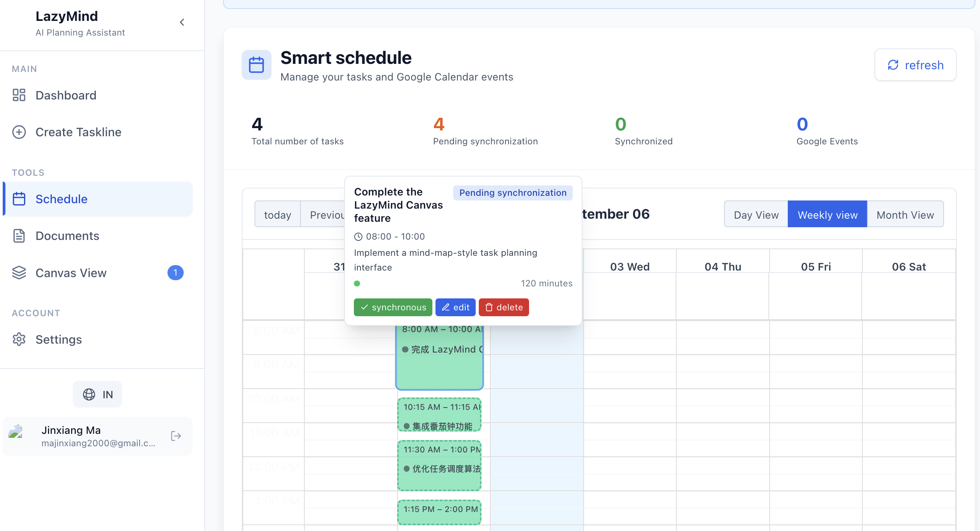Open the 11:30 AM – 1:00 PM event
980x531 pixels.
[440, 466]
